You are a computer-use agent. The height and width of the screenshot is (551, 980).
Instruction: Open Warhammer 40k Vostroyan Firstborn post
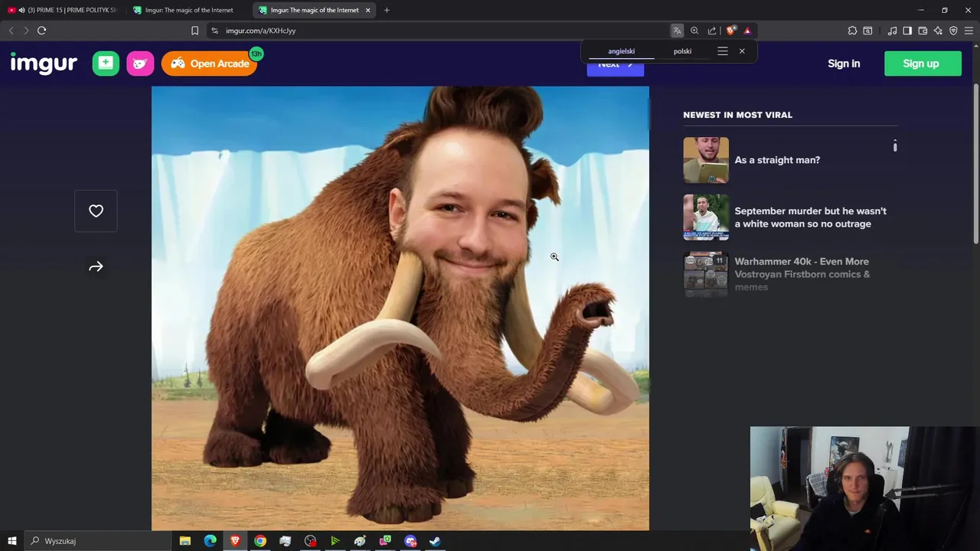[802, 274]
